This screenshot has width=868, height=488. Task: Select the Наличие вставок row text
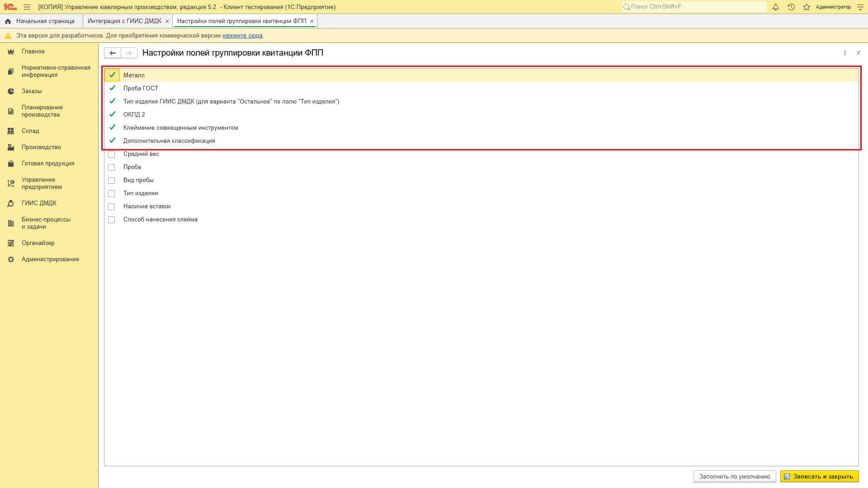147,206
